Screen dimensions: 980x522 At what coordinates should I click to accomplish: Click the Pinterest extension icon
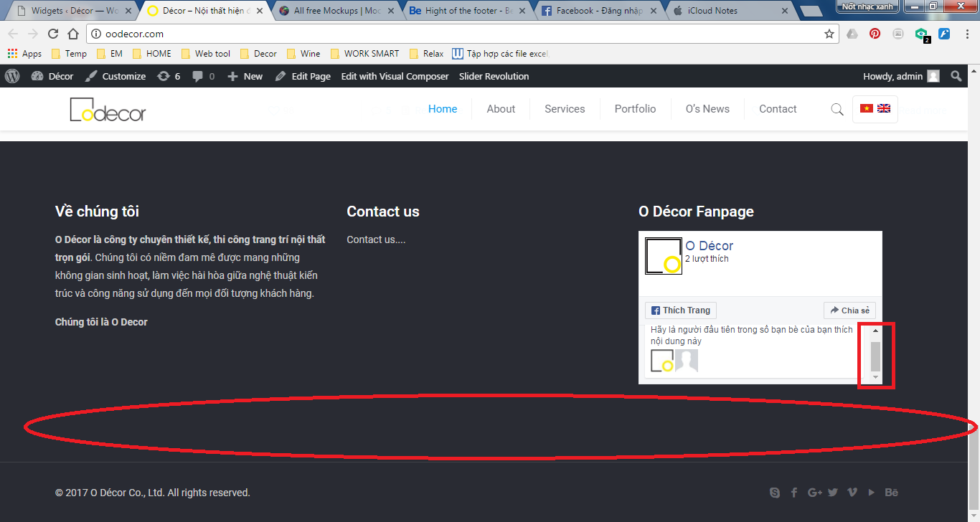875,34
